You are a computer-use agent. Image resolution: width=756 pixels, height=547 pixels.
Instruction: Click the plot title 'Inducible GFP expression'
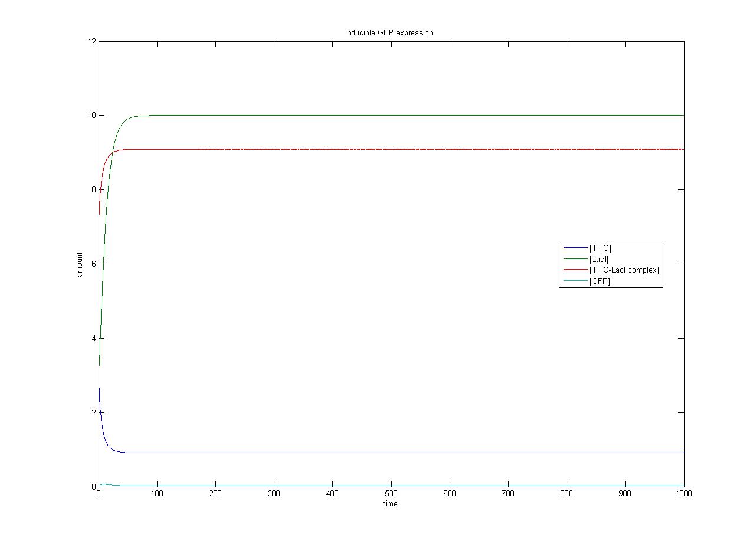point(389,33)
